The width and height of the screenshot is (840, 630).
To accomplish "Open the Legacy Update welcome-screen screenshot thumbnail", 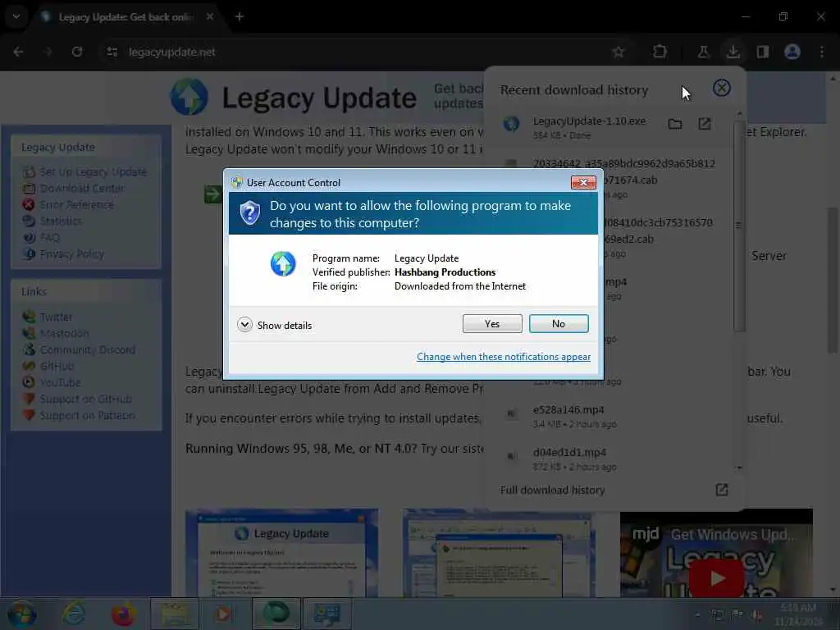I will (282, 553).
